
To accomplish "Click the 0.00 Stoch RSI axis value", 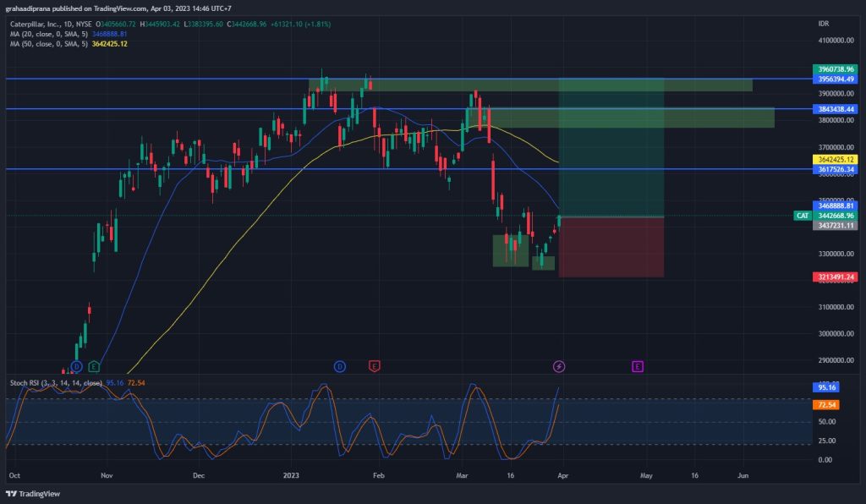I will pyautogui.click(x=825, y=460).
